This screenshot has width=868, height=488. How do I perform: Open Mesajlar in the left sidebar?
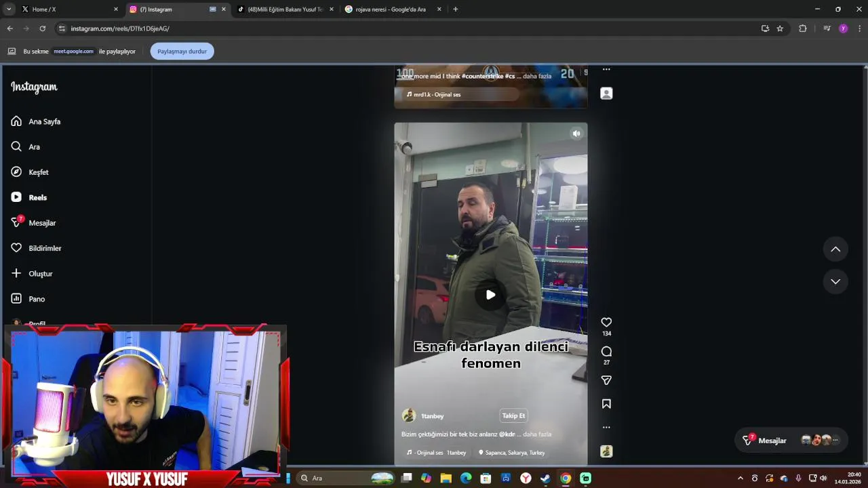[x=33, y=222]
